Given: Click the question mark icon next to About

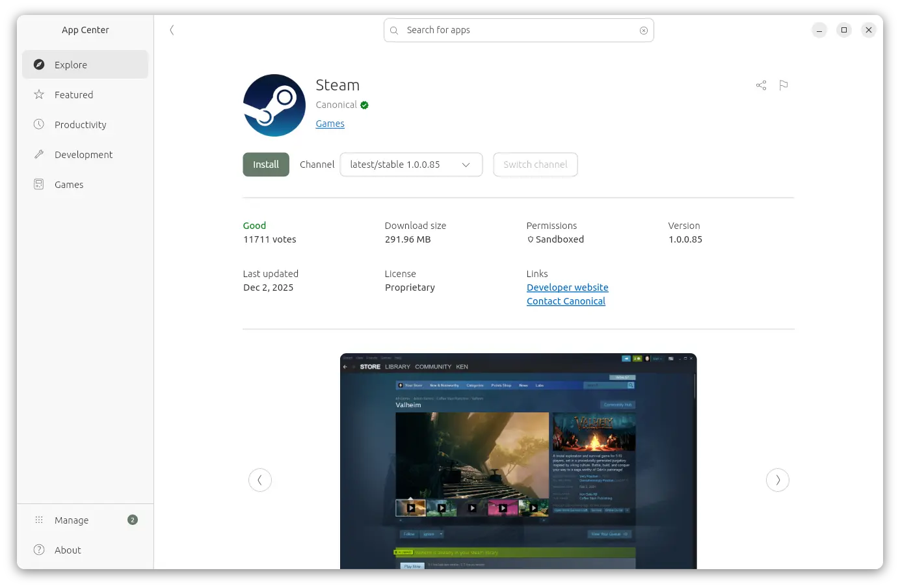Looking at the screenshot, I should [39, 550].
